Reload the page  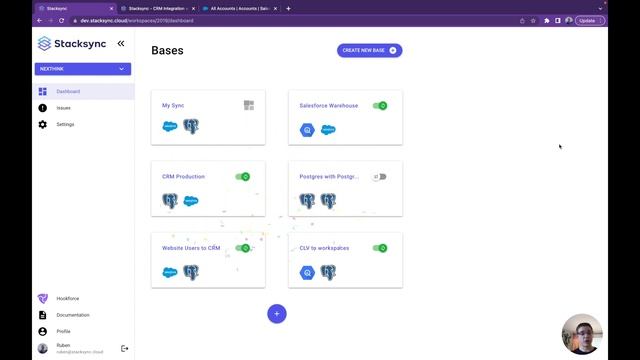pos(61,20)
